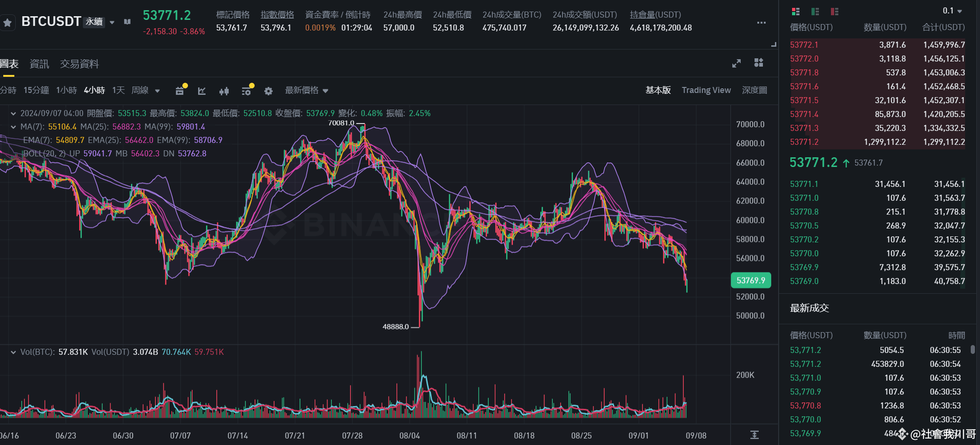This screenshot has width=980, height=445.
Task: Switch order book to buy orders only view
Action: 815,12
